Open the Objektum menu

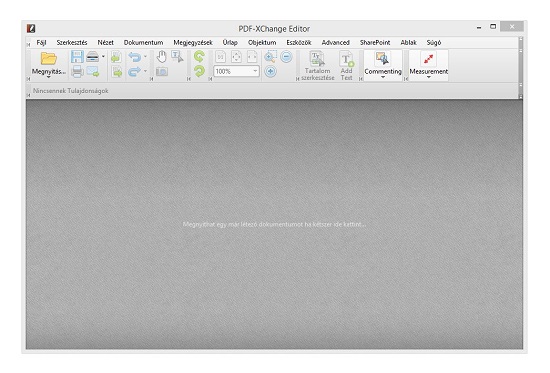coord(262,42)
